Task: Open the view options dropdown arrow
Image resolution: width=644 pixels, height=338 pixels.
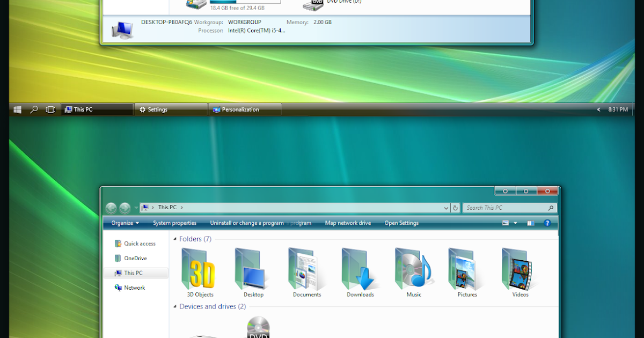Action: click(516, 223)
